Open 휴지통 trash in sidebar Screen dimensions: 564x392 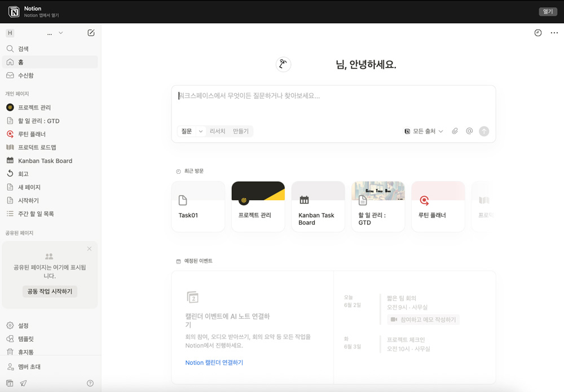point(50,352)
